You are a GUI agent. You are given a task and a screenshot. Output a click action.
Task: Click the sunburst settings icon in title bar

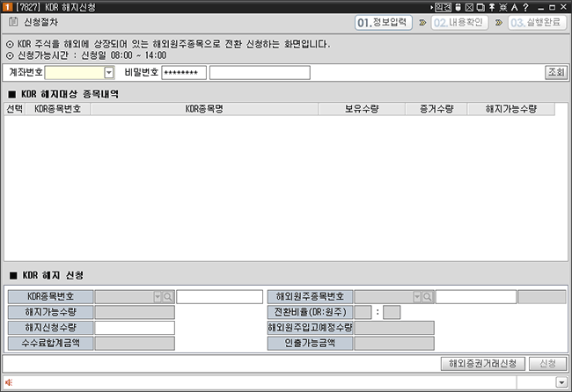coord(503,7)
